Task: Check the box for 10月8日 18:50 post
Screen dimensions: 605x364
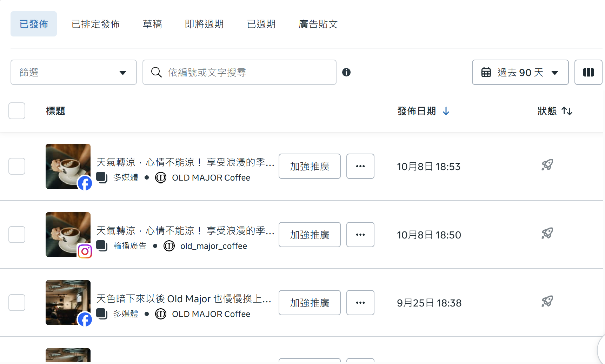Action: click(x=17, y=235)
